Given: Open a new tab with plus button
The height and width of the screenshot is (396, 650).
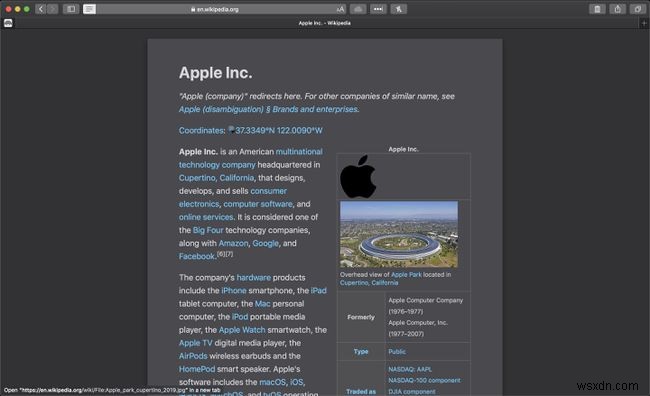Looking at the screenshot, I should pos(644,23).
